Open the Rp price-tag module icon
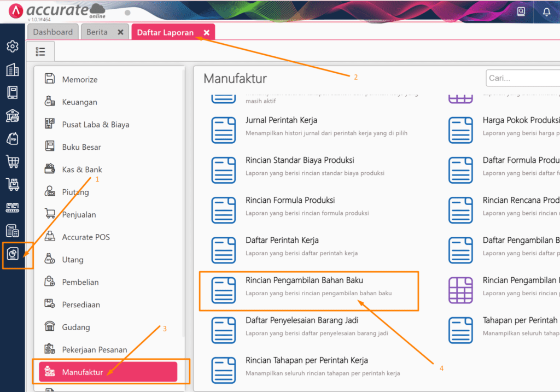 pyautogui.click(x=12, y=139)
